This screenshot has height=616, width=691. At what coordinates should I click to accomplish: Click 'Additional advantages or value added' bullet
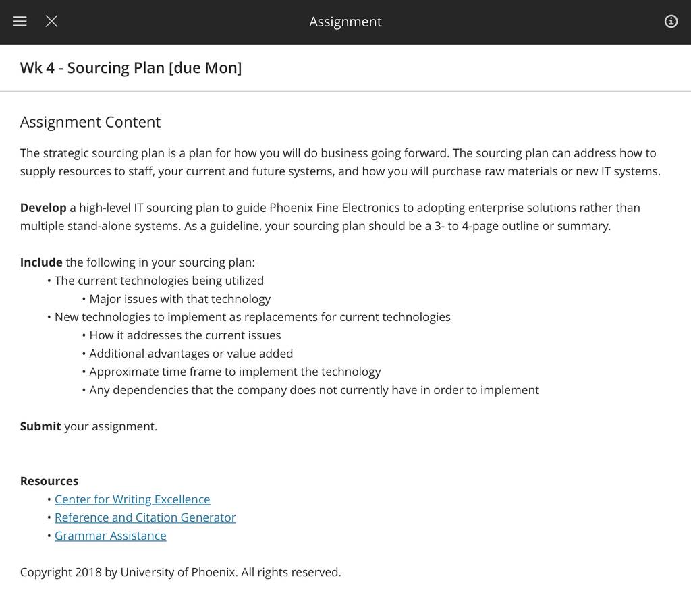191,354
